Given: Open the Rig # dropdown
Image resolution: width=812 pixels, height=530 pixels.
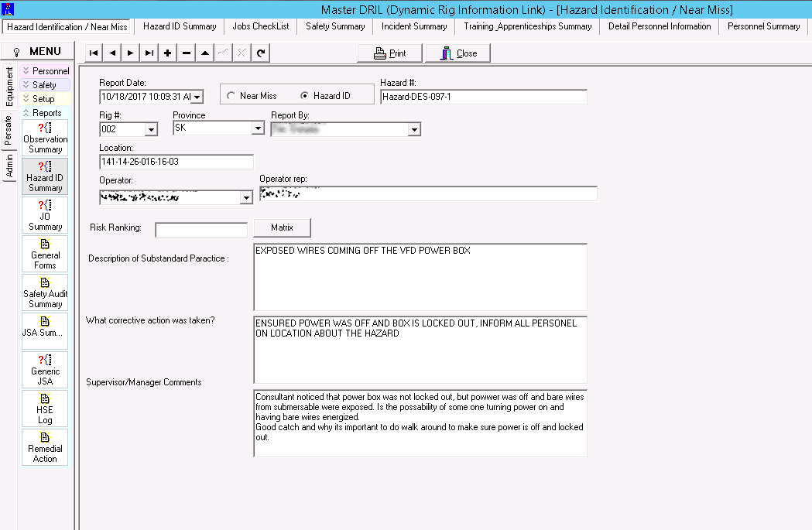Looking at the screenshot, I should click(x=151, y=129).
